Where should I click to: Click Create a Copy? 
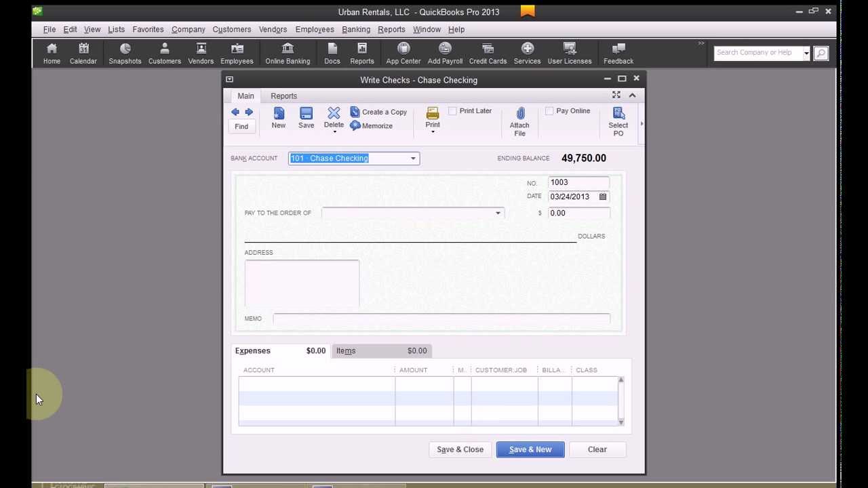[x=379, y=112]
